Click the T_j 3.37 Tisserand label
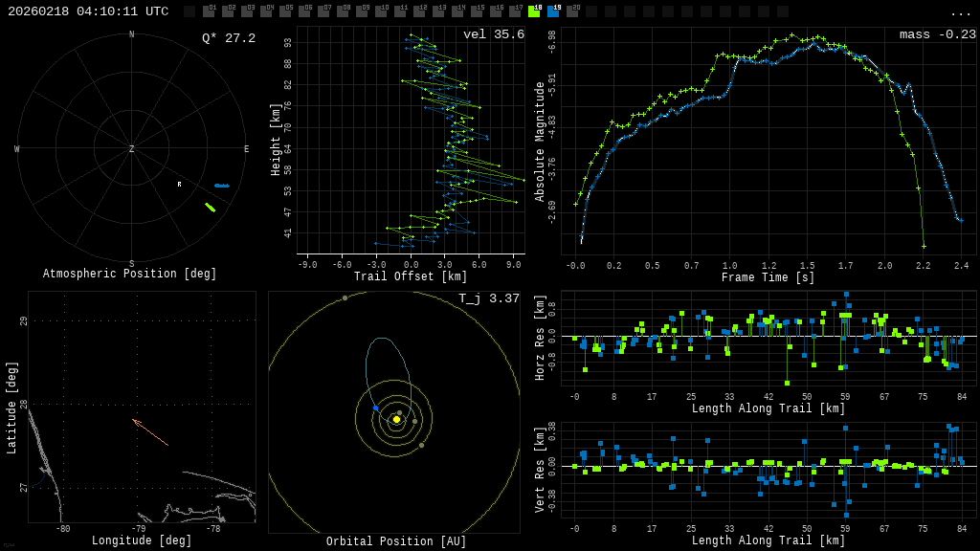This screenshot has height=551, width=980. [488, 298]
